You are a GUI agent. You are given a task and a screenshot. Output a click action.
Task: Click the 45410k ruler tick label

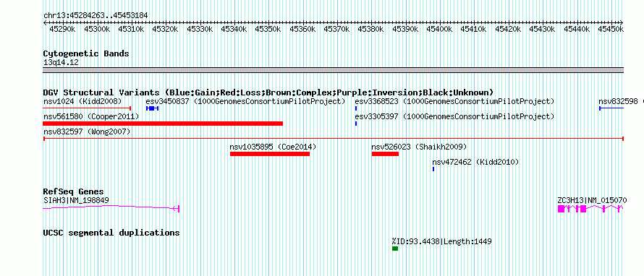point(474,29)
